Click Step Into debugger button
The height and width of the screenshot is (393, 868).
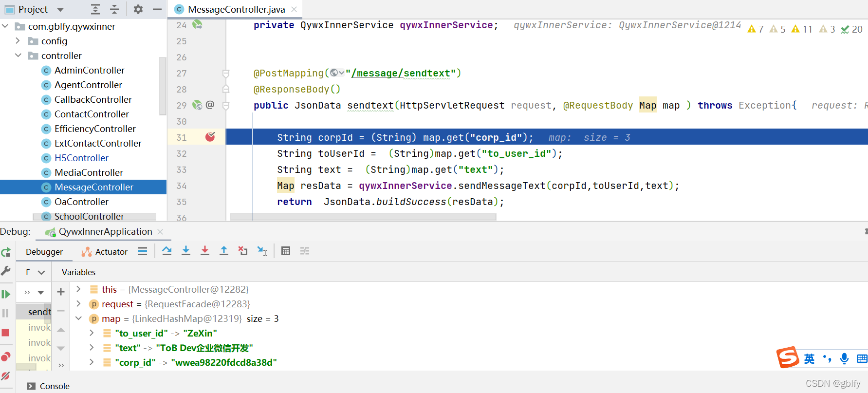186,251
